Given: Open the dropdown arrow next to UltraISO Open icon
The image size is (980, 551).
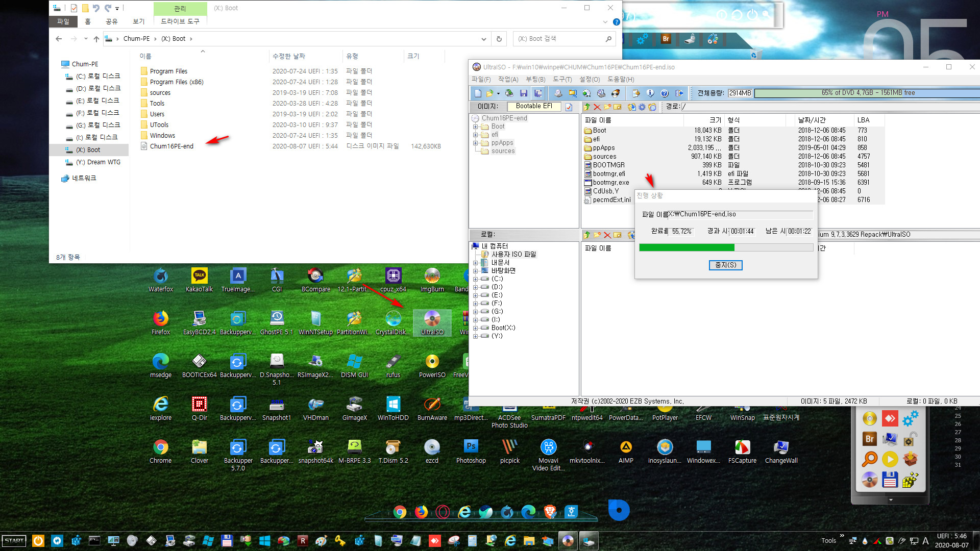Looking at the screenshot, I should 498,93.
